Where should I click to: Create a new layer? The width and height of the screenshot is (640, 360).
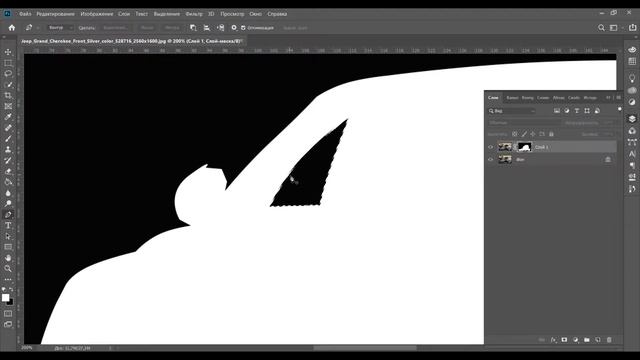(x=598, y=340)
